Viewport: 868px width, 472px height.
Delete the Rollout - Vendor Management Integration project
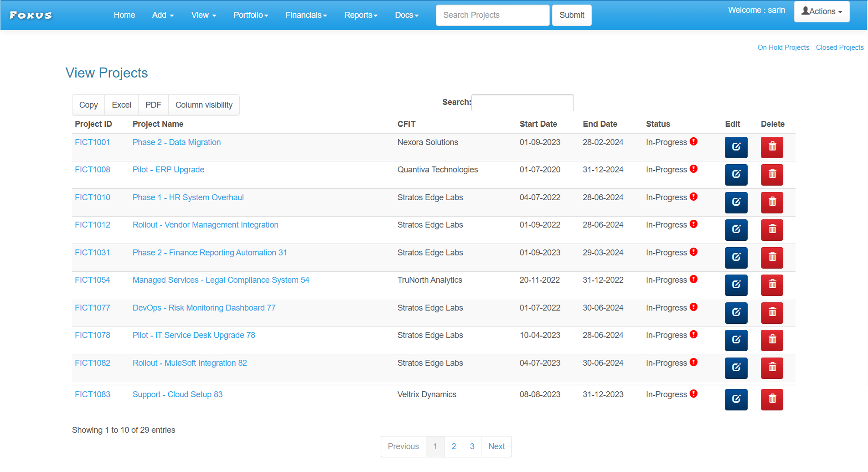pyautogui.click(x=772, y=230)
